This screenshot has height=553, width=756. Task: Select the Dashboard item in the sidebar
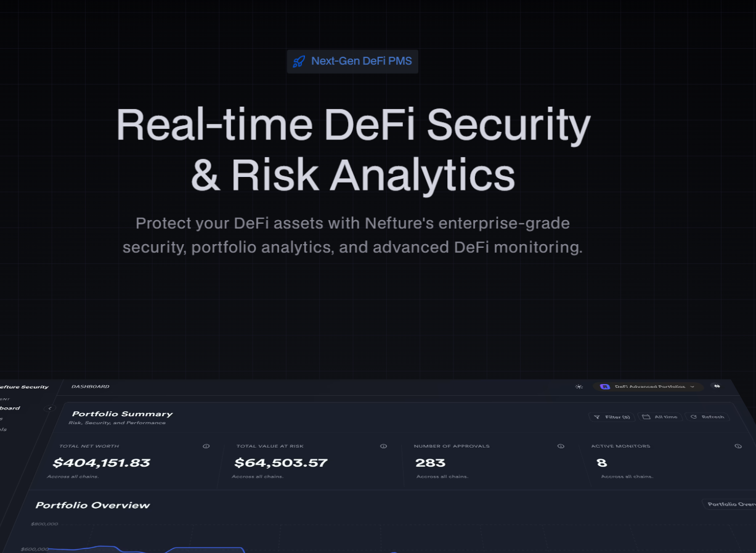click(10, 408)
